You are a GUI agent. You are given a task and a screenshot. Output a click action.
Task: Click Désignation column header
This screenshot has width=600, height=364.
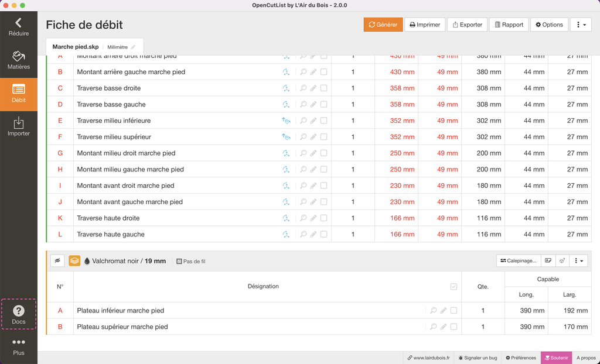pyautogui.click(x=263, y=286)
